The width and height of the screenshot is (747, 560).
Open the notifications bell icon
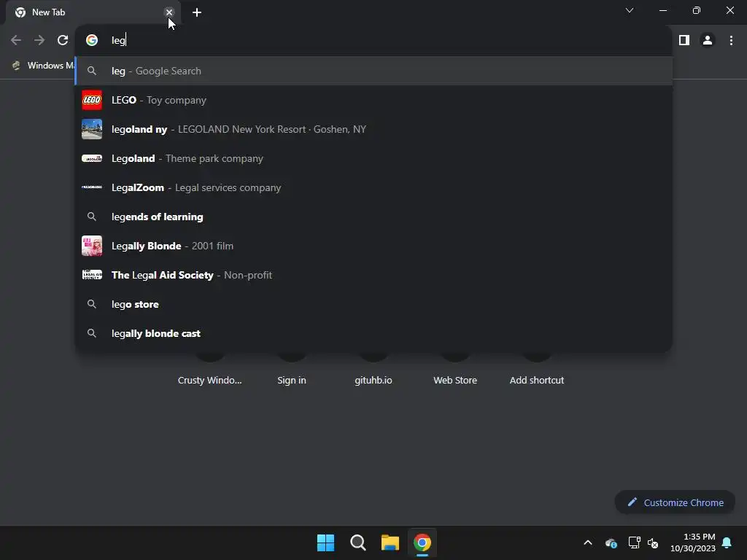727,542
